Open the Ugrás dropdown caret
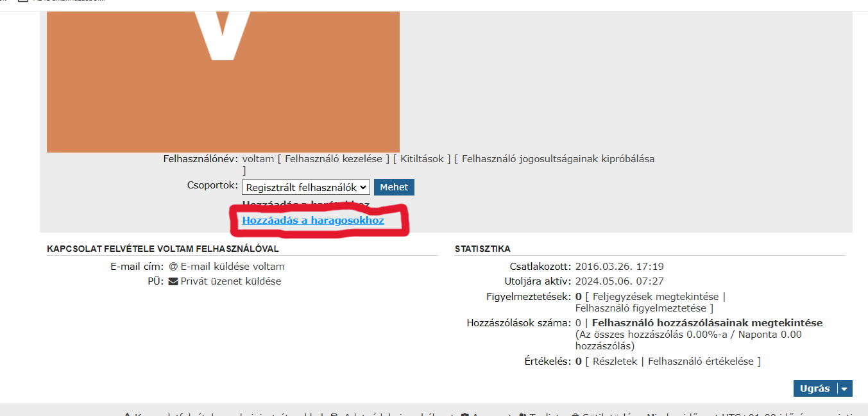Screen dimensions: 868x416 845,388
